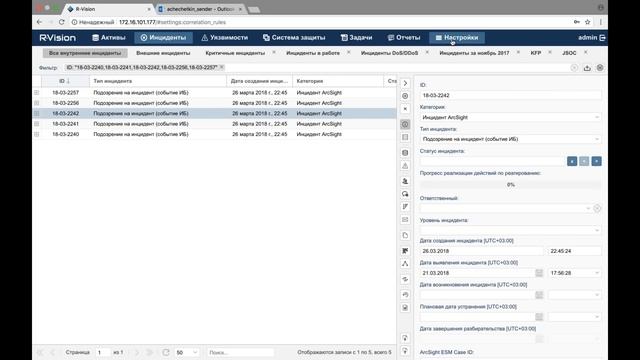The image size is (640, 360).
Task: Open the document page section icon
Action: click(x=405, y=236)
